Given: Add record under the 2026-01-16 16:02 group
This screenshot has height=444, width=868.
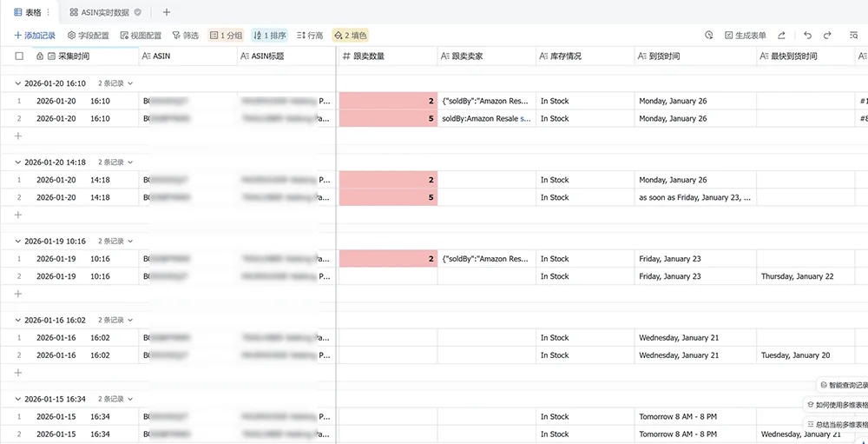Looking at the screenshot, I should point(17,373).
